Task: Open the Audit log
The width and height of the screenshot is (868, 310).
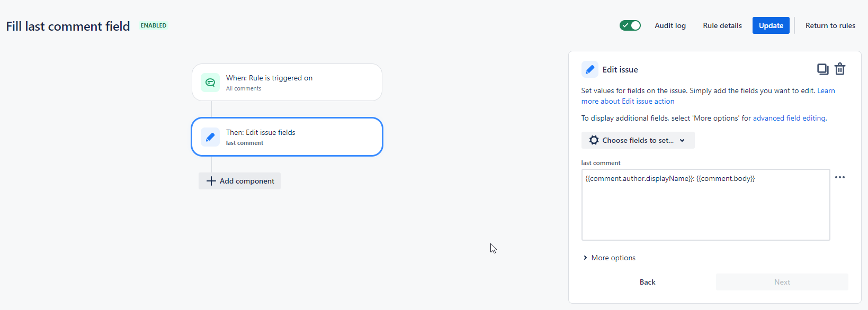Action: point(670,25)
